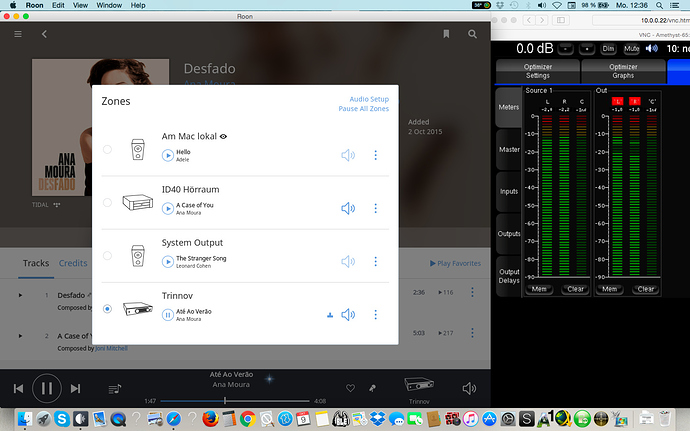Open volume for Am Mac lokal zone
This screenshot has height=431, width=690.
pos(348,155)
